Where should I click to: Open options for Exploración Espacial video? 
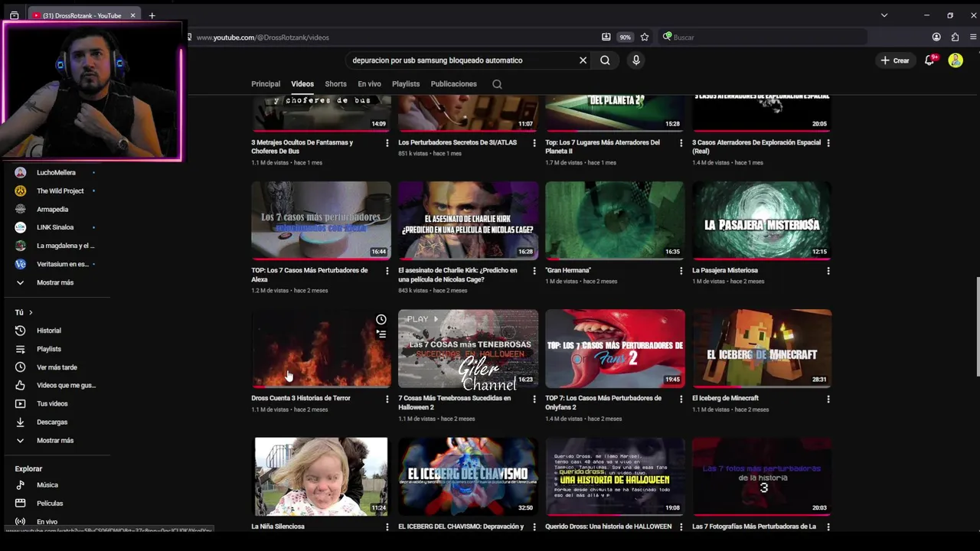coord(828,143)
